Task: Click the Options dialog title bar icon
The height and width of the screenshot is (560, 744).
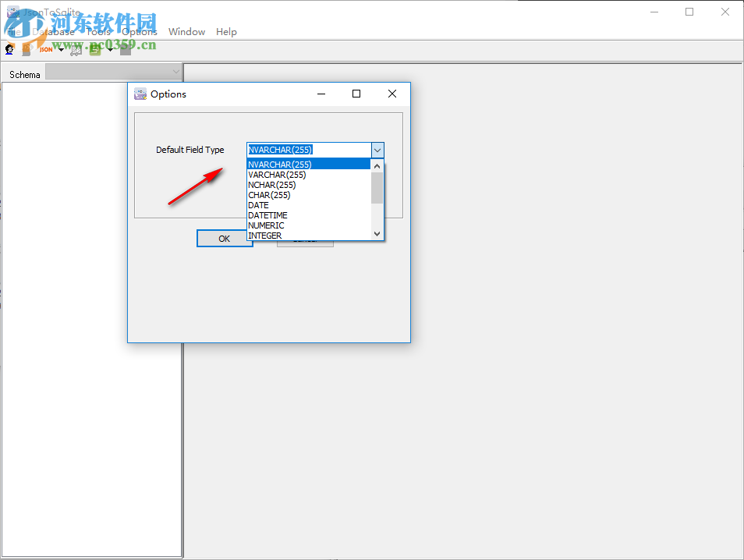Action: 140,94
